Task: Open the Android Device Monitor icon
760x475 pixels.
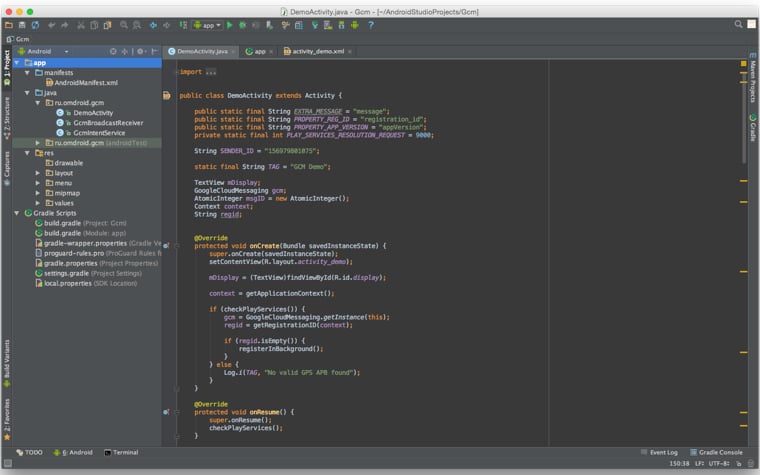Action: coord(355,25)
